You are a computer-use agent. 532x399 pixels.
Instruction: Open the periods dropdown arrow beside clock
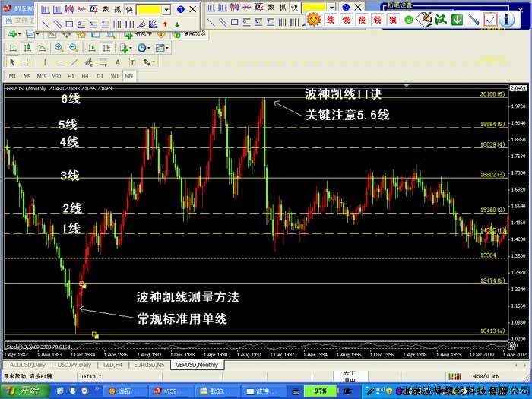click(149, 48)
